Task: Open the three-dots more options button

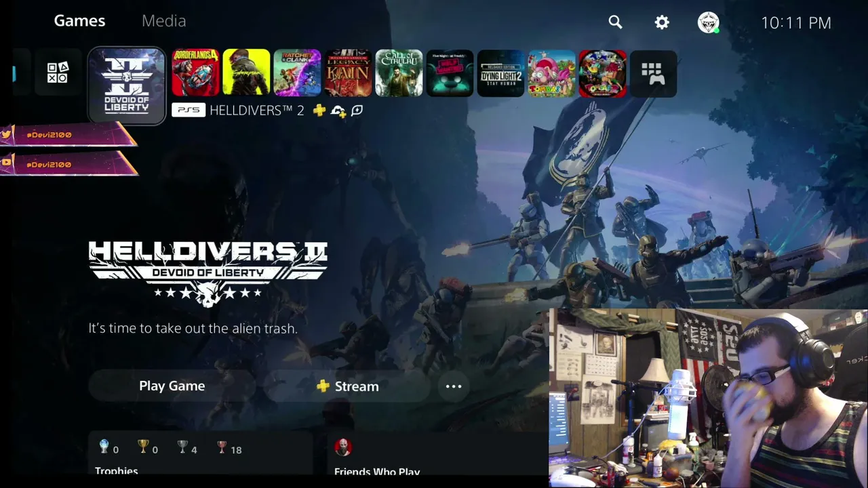Action: click(454, 386)
